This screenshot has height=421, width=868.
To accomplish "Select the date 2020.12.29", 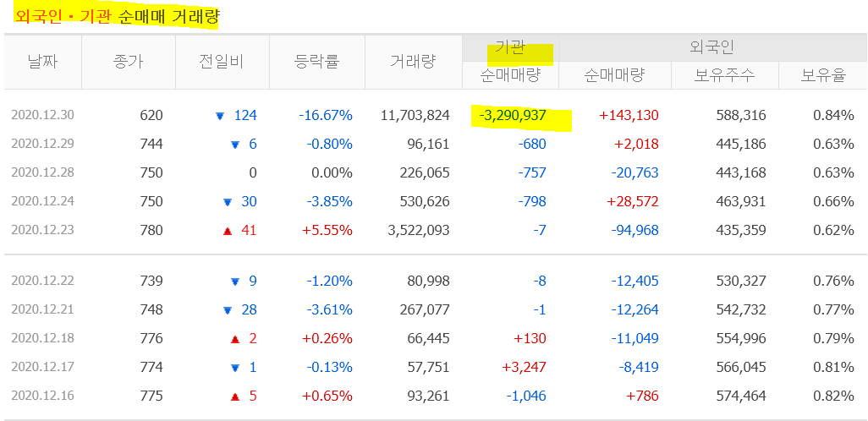I will 42,144.
